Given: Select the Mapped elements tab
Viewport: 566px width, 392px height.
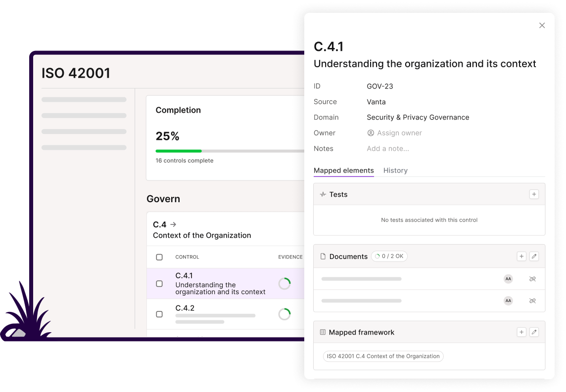Looking at the screenshot, I should pyautogui.click(x=343, y=170).
